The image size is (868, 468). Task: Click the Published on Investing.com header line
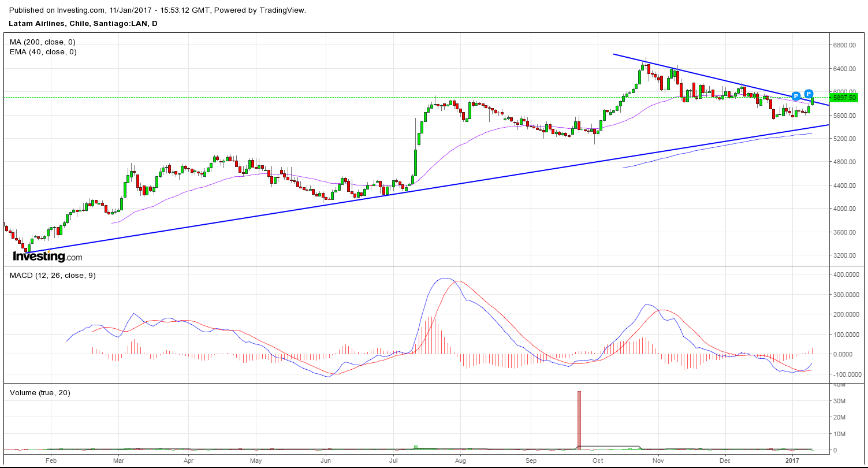tap(158, 10)
